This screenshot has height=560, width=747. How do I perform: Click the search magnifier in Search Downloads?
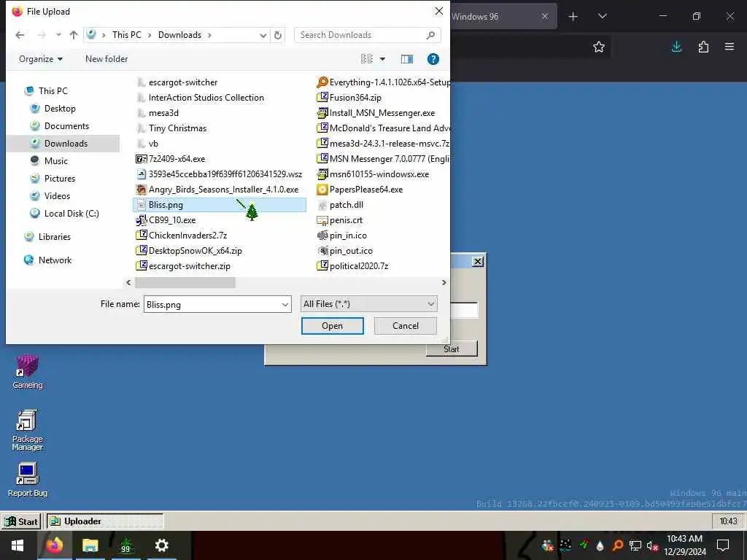[x=430, y=35]
